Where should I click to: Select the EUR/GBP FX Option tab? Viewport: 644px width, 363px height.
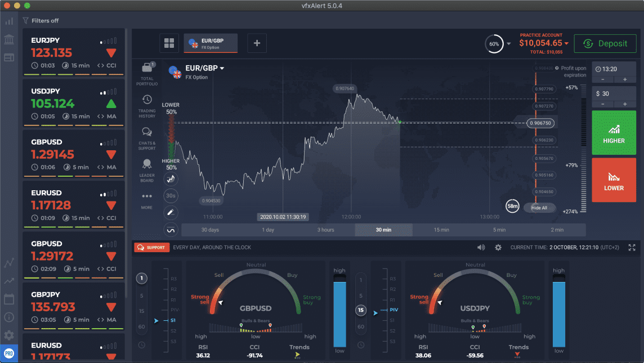tap(210, 43)
